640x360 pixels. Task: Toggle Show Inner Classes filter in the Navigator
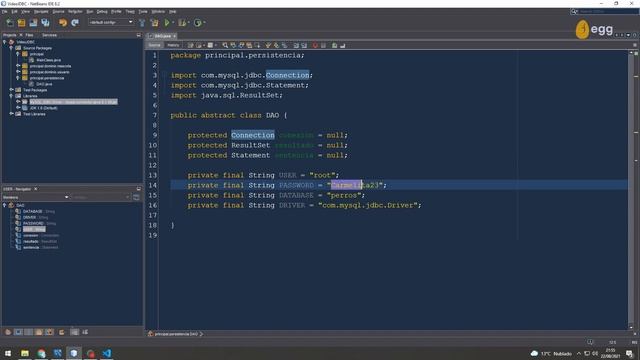click(49, 332)
